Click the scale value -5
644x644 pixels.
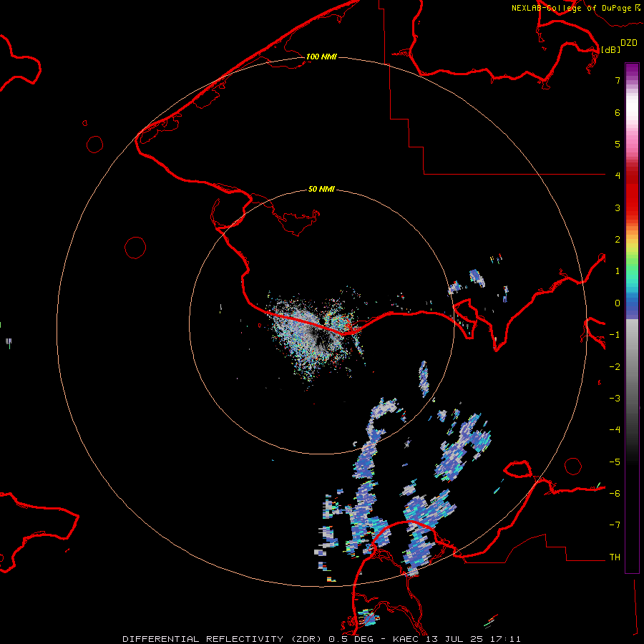click(615, 462)
